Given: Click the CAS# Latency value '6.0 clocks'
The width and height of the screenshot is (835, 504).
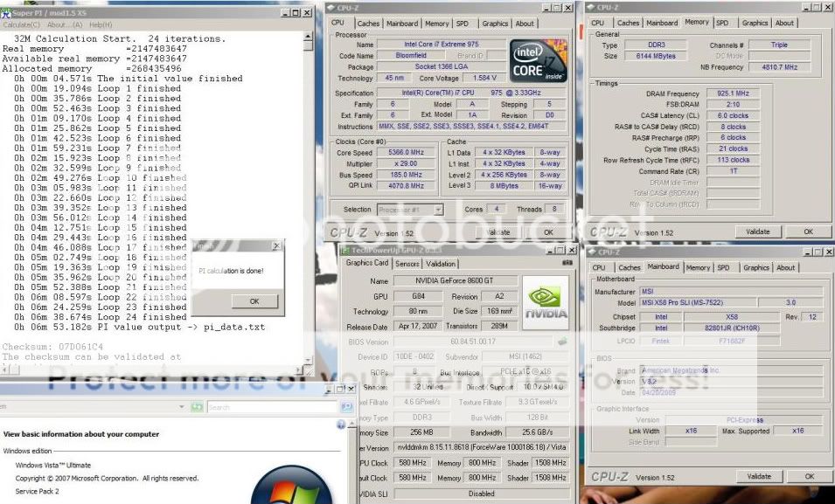Looking at the screenshot, I should [x=733, y=115].
